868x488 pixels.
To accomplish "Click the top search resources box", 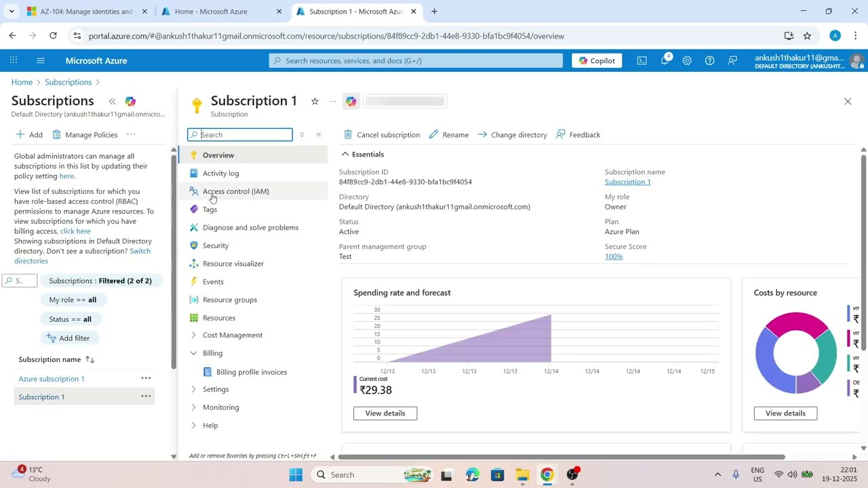I will (416, 60).
